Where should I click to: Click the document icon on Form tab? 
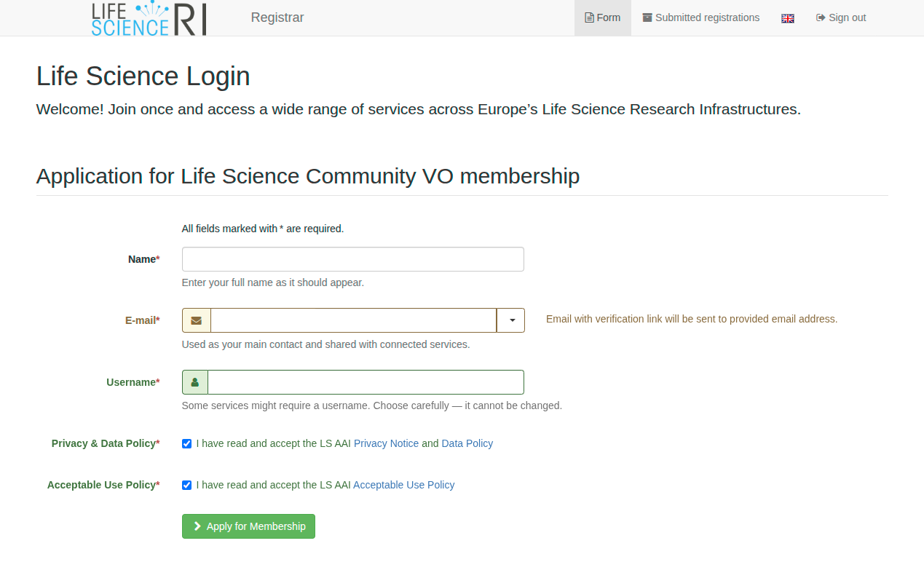(x=589, y=17)
